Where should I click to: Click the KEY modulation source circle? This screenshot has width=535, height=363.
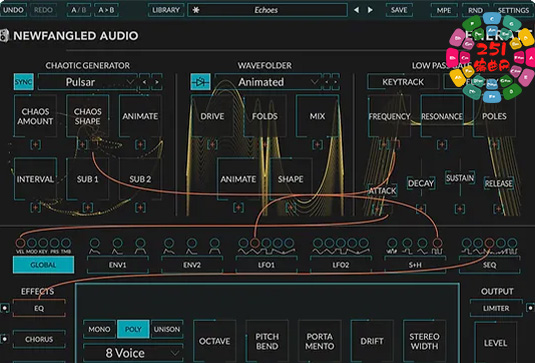(x=43, y=243)
